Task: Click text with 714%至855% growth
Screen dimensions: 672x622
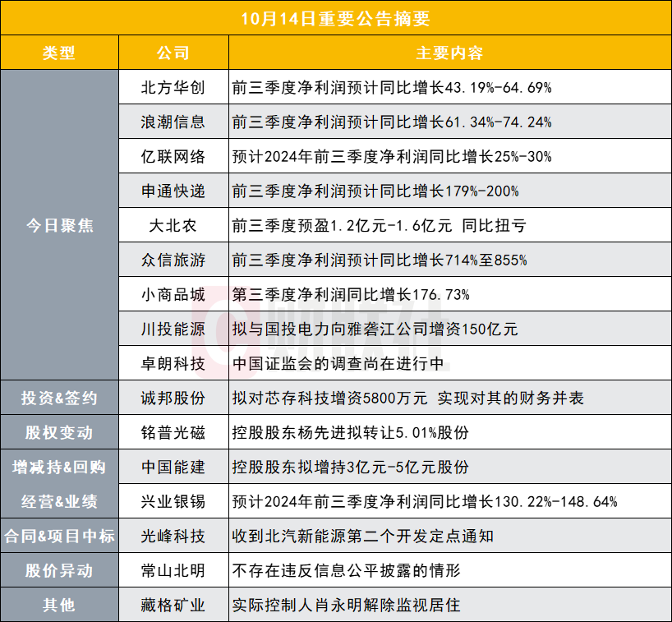Action: coord(380,260)
